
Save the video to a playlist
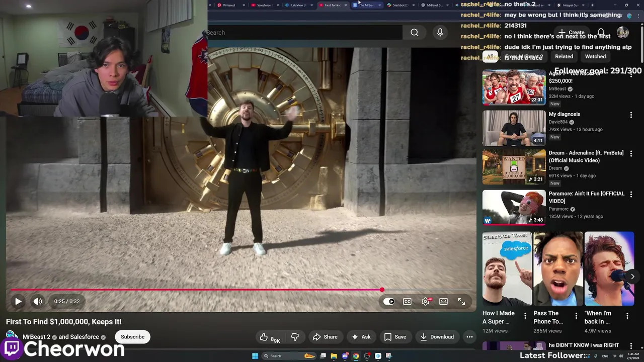(395, 337)
